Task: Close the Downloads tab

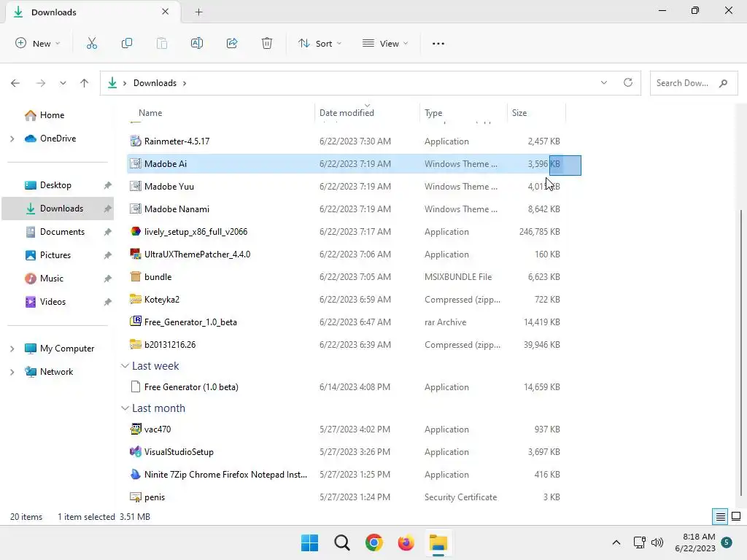Action: 166,12
